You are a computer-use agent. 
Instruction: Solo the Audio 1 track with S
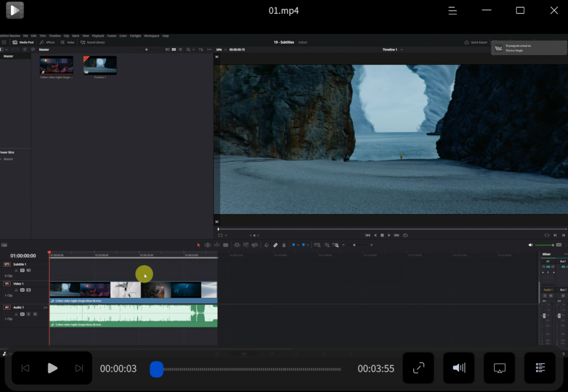pos(29,314)
